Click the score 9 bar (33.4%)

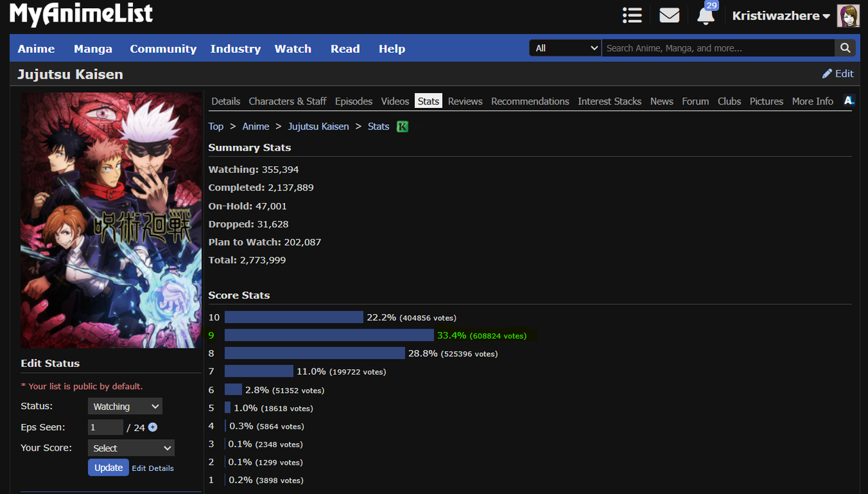(x=330, y=335)
